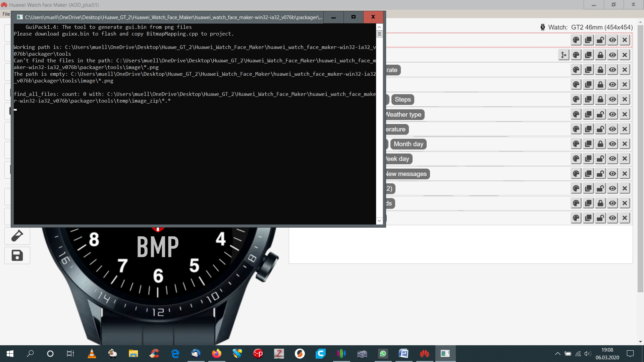The width and height of the screenshot is (644, 362).
Task: Open palette for the Month day row
Action: [576, 144]
